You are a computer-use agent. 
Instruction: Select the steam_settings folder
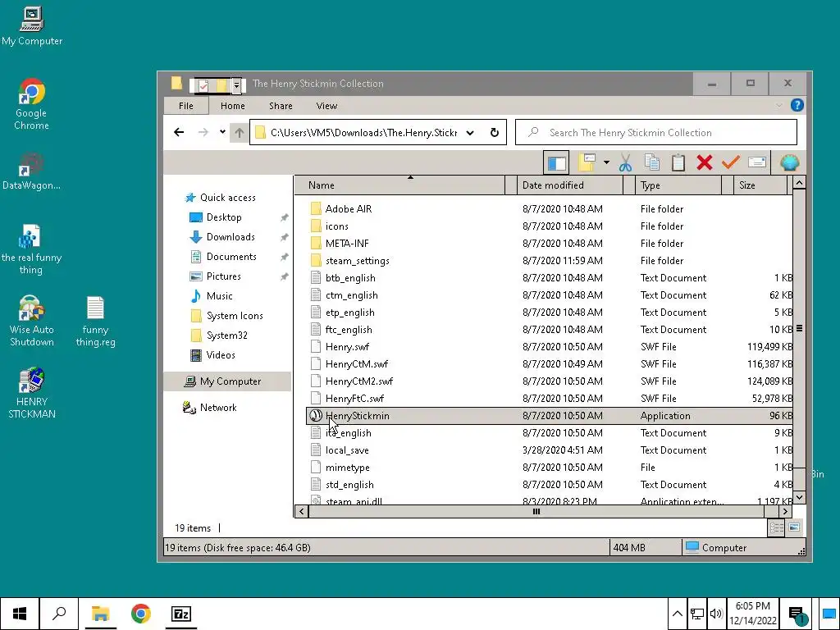(358, 261)
